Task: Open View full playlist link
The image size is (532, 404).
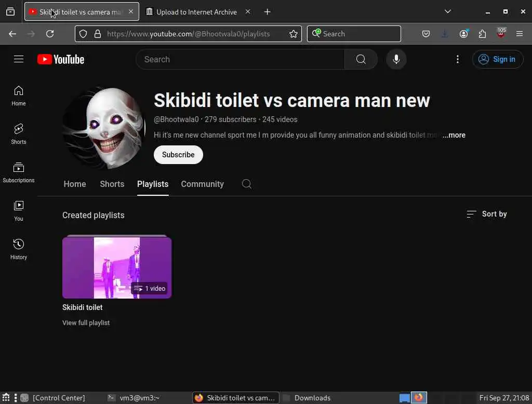Action: click(x=86, y=323)
